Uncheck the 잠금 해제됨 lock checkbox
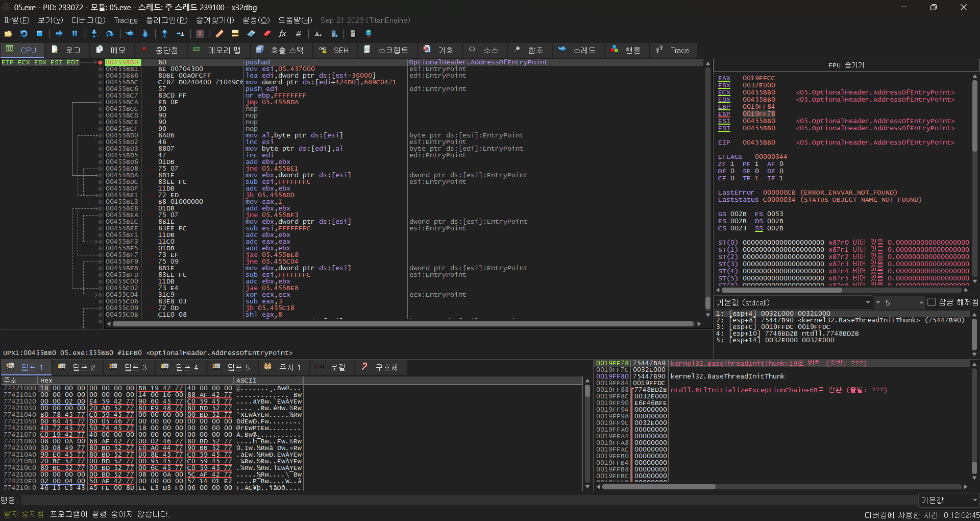This screenshot has width=980, height=521. (x=933, y=302)
